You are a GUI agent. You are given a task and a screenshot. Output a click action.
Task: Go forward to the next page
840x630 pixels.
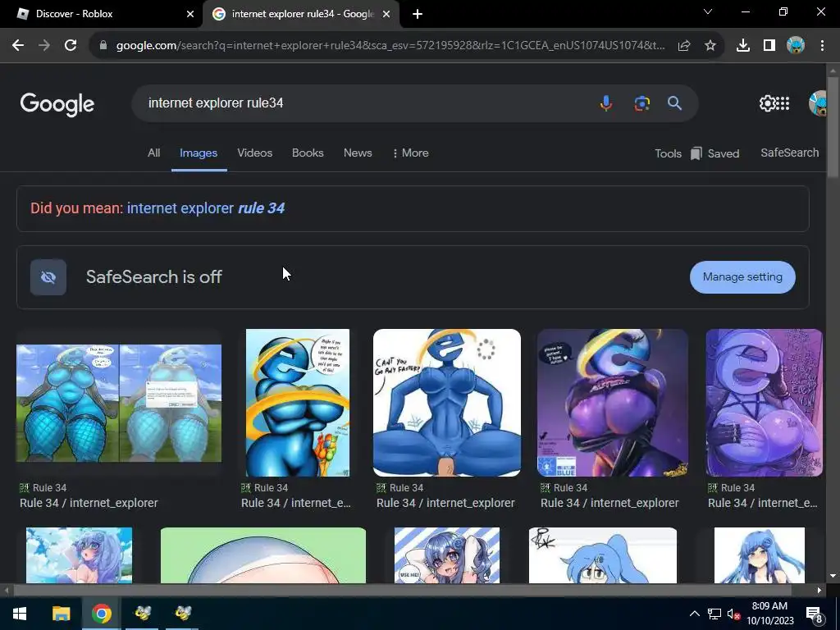[x=44, y=46]
